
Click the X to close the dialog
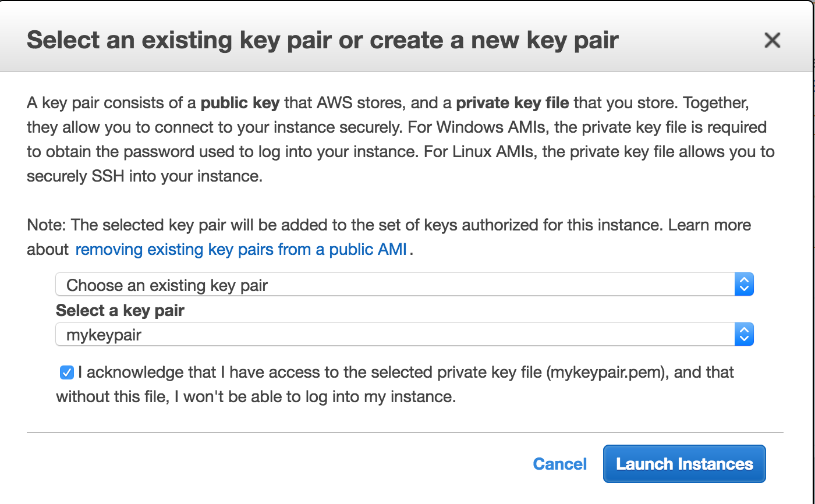click(772, 40)
